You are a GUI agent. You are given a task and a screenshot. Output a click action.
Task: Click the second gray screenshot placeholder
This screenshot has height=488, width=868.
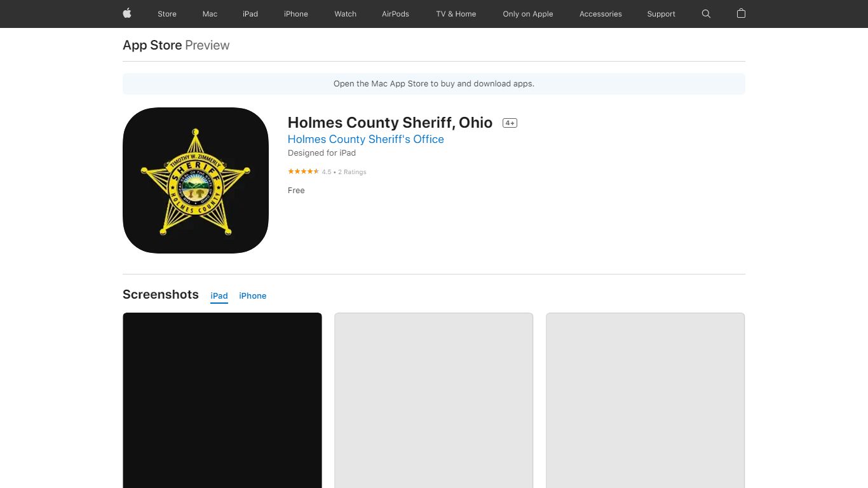[434, 400]
